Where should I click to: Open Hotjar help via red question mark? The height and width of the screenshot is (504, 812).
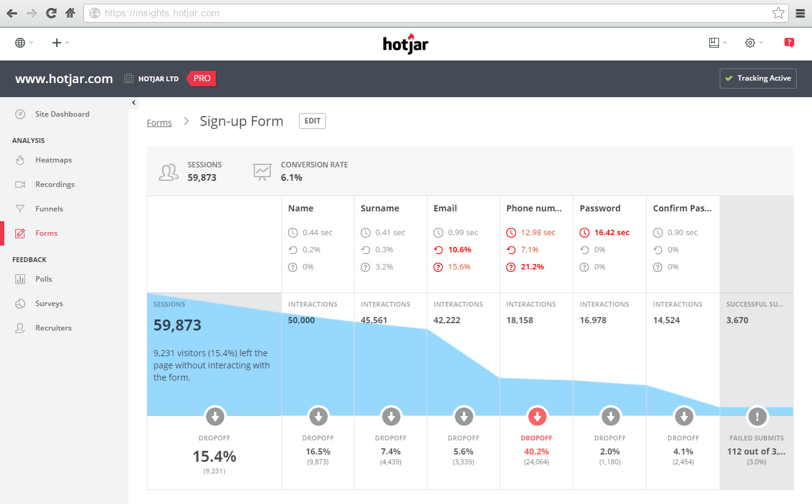coord(789,42)
